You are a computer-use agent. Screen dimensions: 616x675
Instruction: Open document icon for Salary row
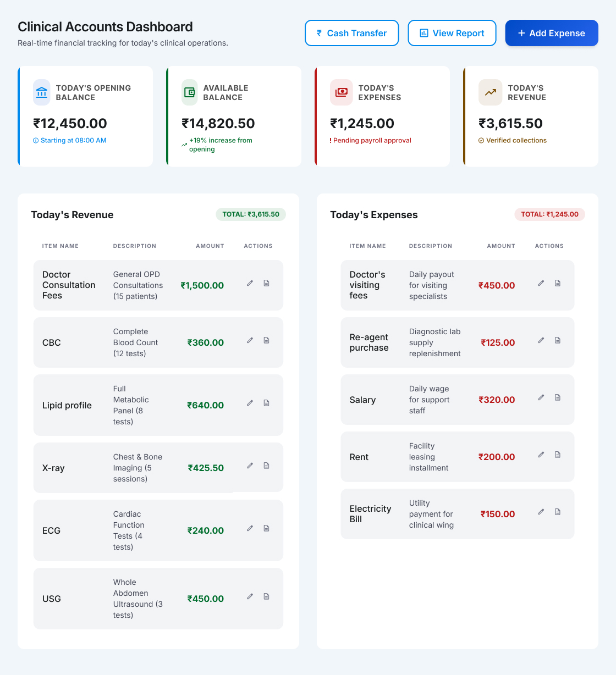point(558,397)
